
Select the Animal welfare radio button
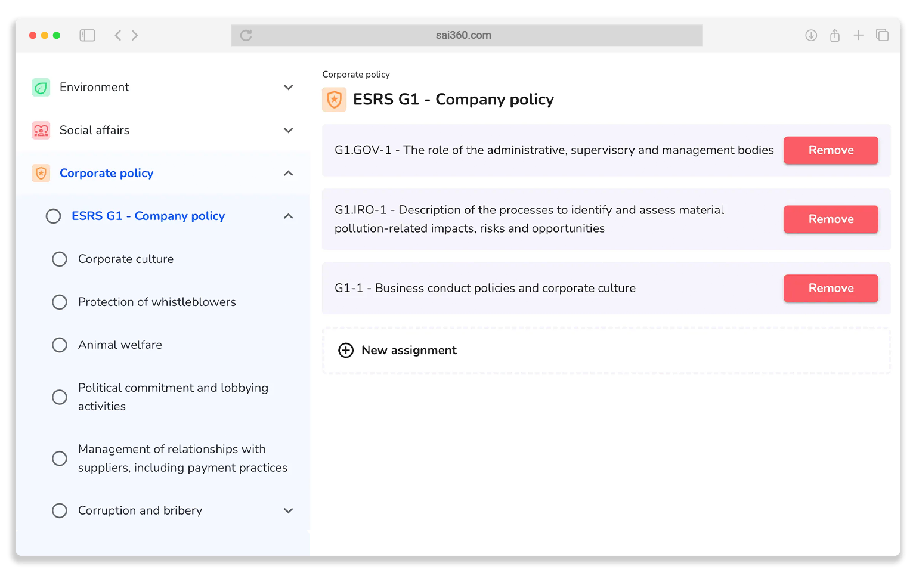point(60,345)
